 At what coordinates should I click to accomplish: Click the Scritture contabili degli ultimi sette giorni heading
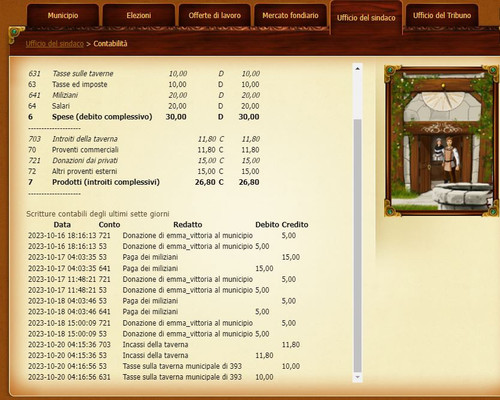click(x=98, y=214)
